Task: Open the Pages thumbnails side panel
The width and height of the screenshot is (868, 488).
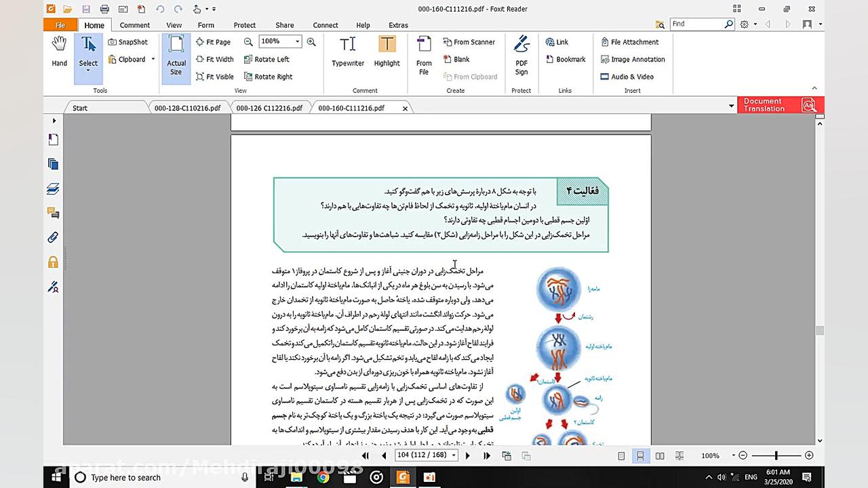Action: coord(53,164)
